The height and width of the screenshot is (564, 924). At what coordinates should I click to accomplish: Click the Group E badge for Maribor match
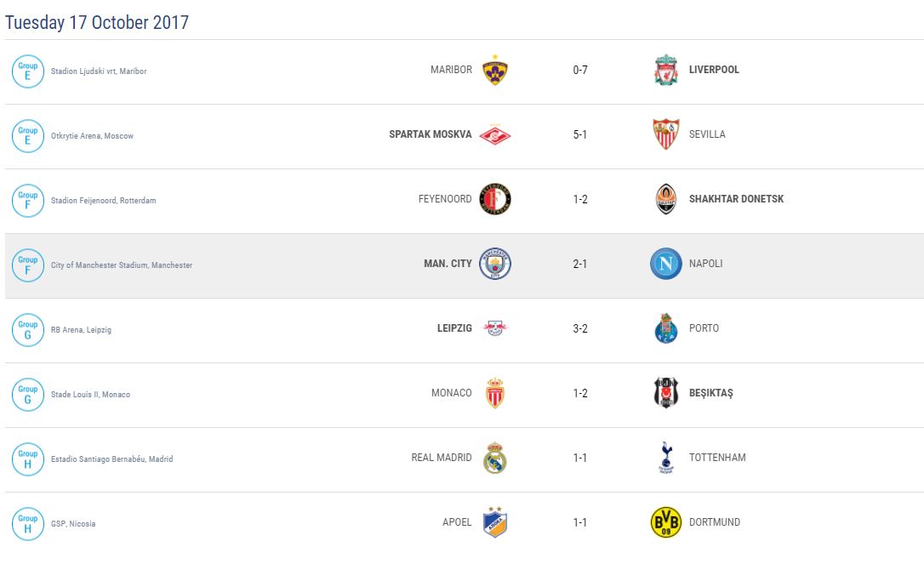click(x=27, y=71)
